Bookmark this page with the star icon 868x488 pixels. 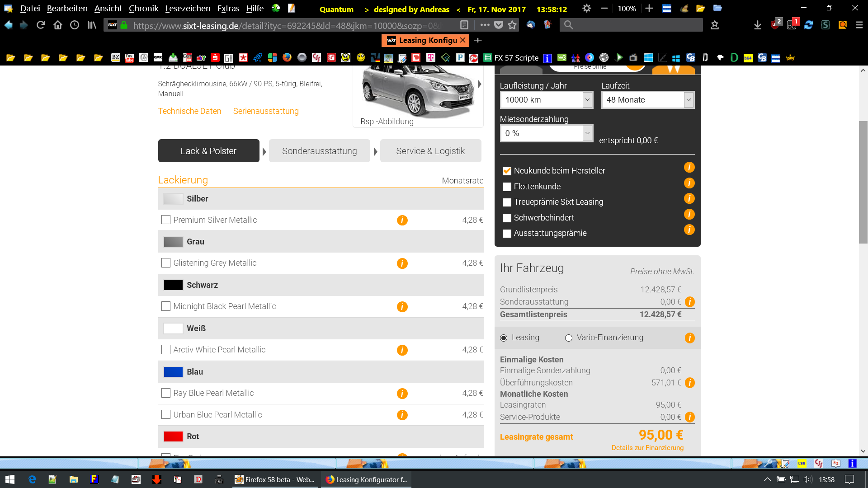click(512, 25)
